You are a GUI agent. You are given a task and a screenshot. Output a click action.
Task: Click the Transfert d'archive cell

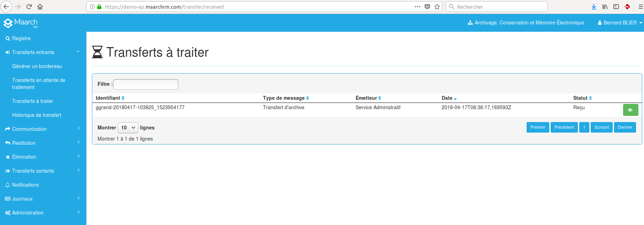point(284,107)
